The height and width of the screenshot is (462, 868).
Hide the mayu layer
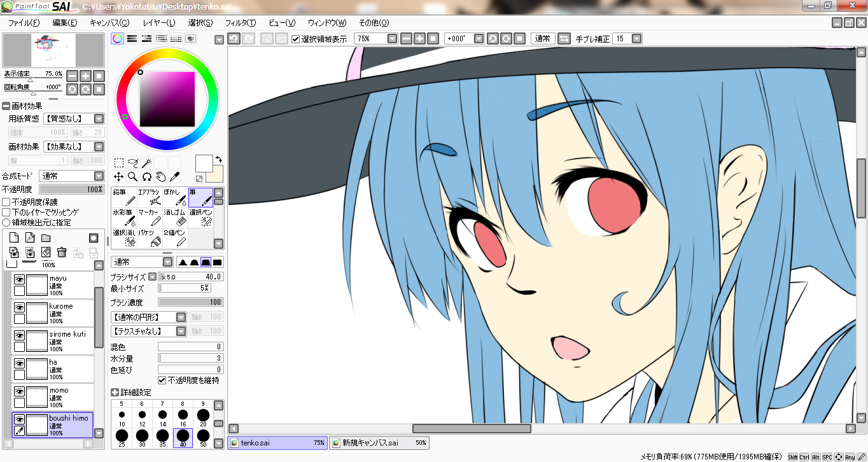click(20, 279)
